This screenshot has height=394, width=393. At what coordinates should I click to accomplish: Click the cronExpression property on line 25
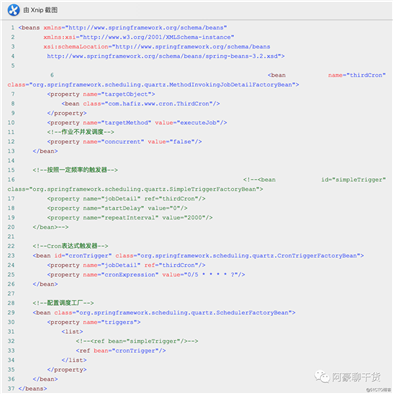click(x=146, y=275)
